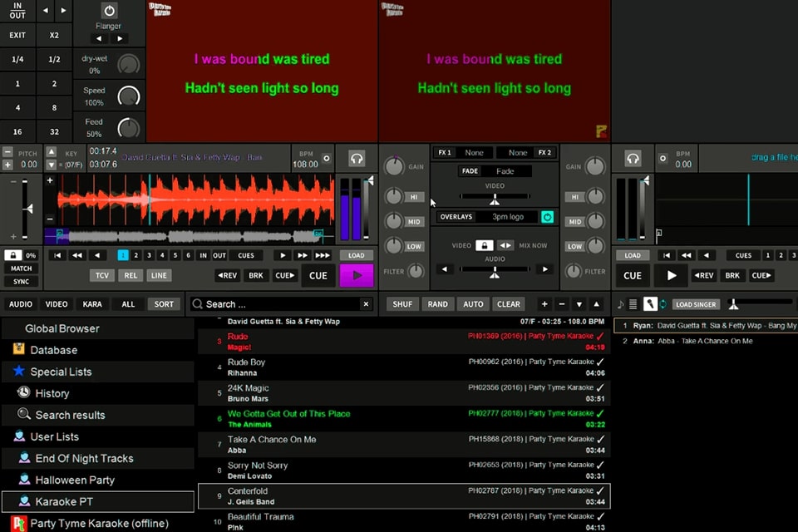This screenshot has height=532, width=798.
Task: Click the minus button in the playlist toolbar
Action: [562, 304]
